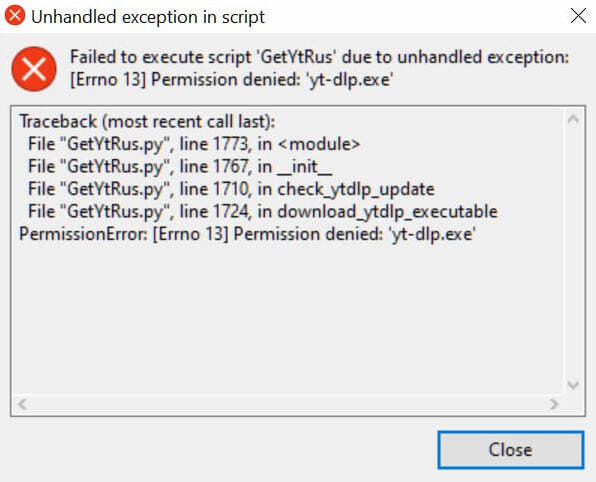This screenshot has height=482, width=596.
Task: Click the 'PermissionError: [Errno 13]' final line
Action: click(x=247, y=234)
